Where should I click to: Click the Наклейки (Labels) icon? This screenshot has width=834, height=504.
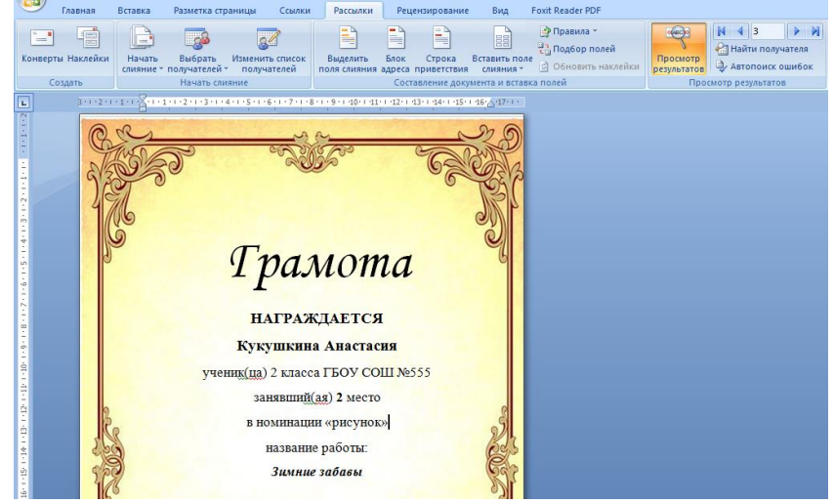click(88, 39)
